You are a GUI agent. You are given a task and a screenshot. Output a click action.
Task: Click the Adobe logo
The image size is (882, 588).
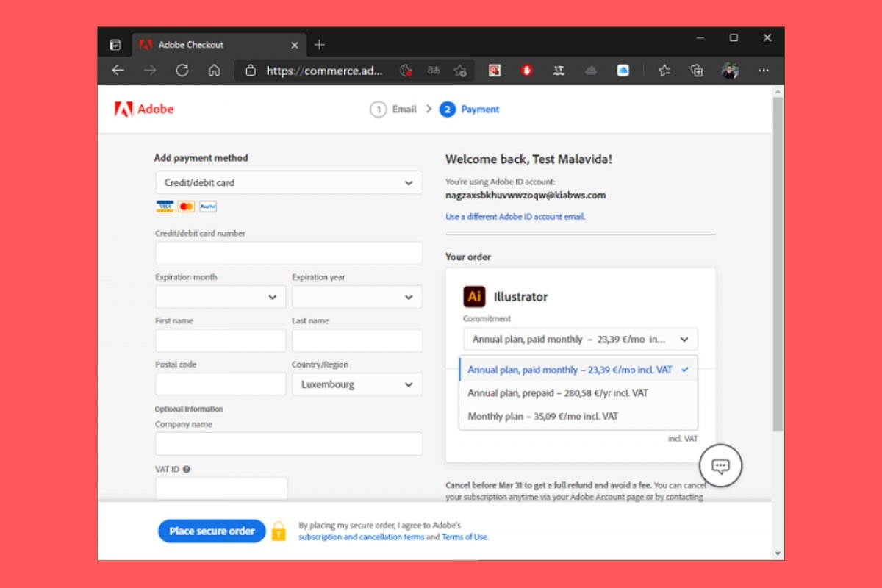[x=144, y=110]
